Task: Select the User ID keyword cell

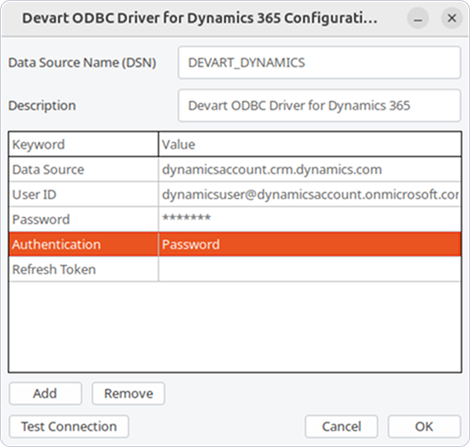Action: pos(83,194)
